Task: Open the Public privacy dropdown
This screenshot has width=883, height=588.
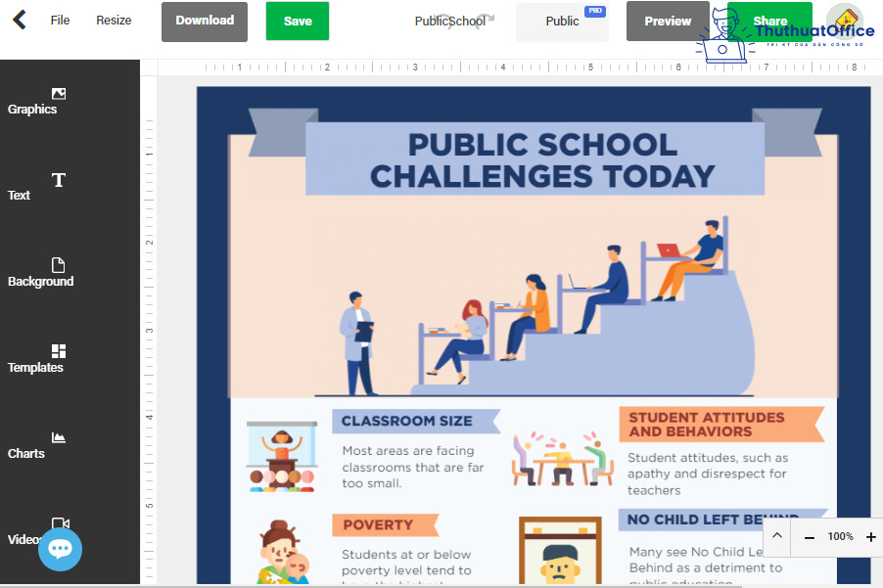Action: pyautogui.click(x=561, y=21)
